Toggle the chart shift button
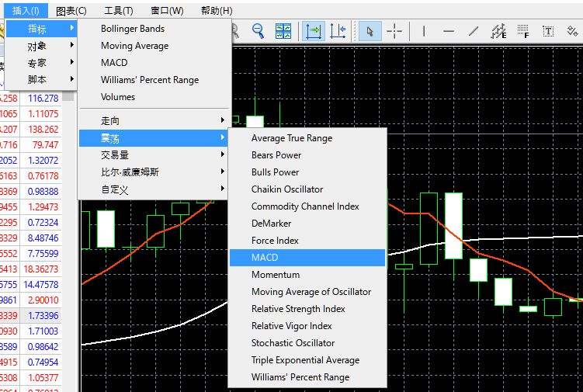This screenshot has width=583, height=392. tap(338, 31)
